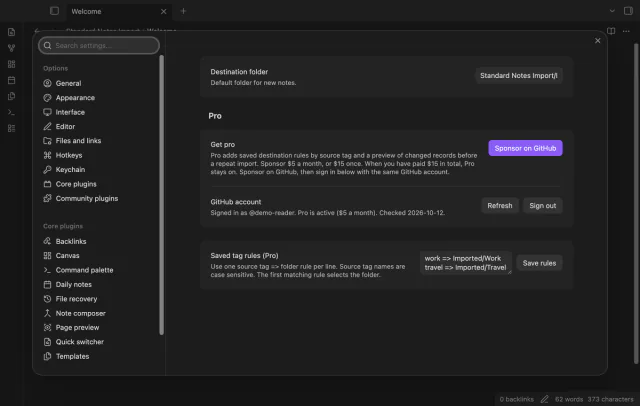Screen dimensions: 640x406
Task: Open more options ellipsis icon
Action: pyautogui.click(x=626, y=31)
